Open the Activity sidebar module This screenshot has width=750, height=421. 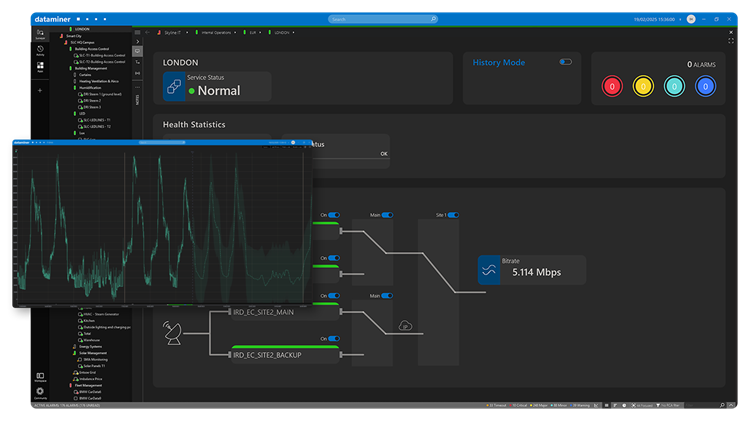[x=40, y=51]
